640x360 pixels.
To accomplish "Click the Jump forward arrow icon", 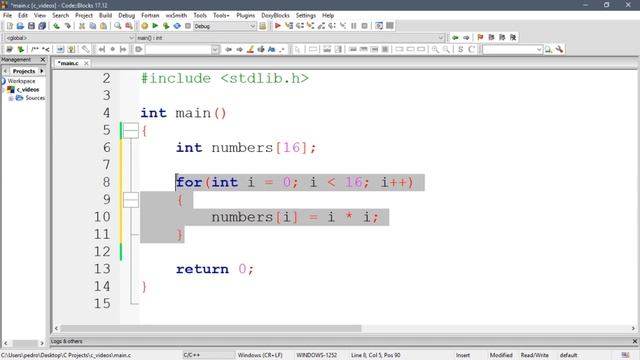I will click(466, 38).
